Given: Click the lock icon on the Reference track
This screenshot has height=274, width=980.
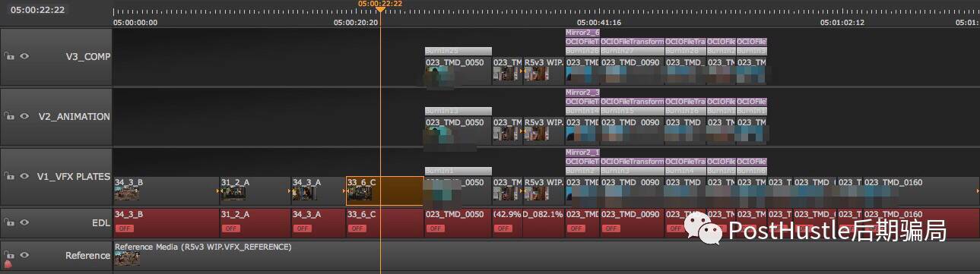Looking at the screenshot, I should [9, 256].
